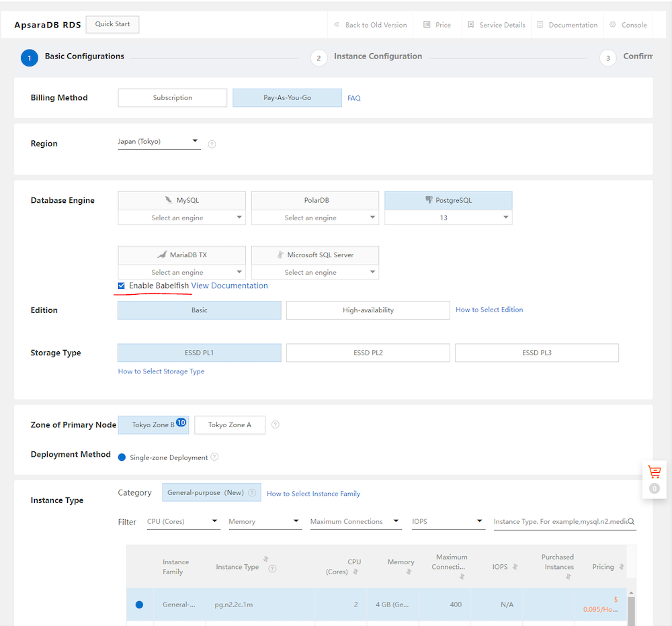Open the CPU (Cores) filter dropdown
Viewport: 672px width, 626px height.
[183, 521]
